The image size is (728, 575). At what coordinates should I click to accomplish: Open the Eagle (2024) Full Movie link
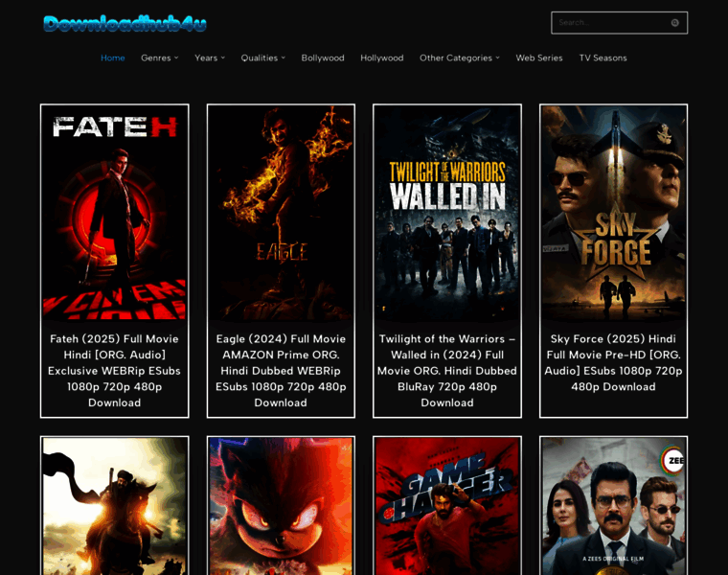pyautogui.click(x=281, y=371)
